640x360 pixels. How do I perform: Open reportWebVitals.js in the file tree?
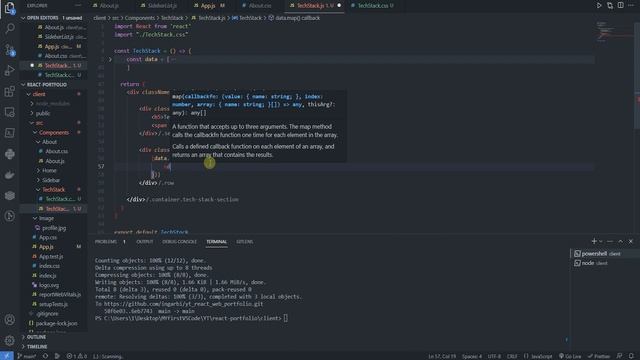[x=60, y=294]
